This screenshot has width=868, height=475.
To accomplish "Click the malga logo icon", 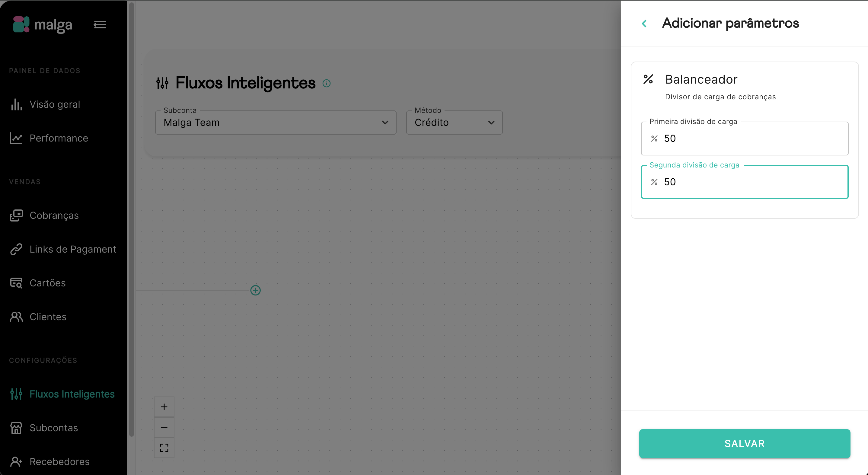I will pos(21,24).
